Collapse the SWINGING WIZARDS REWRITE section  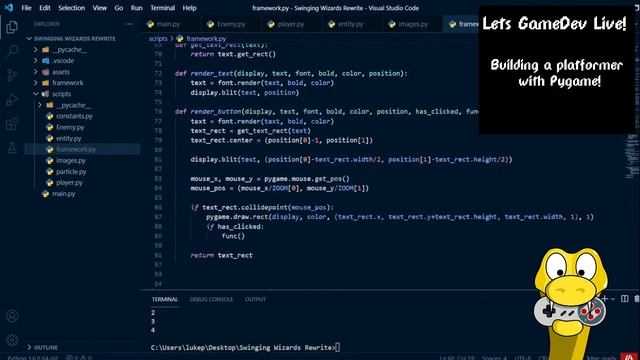[29, 38]
